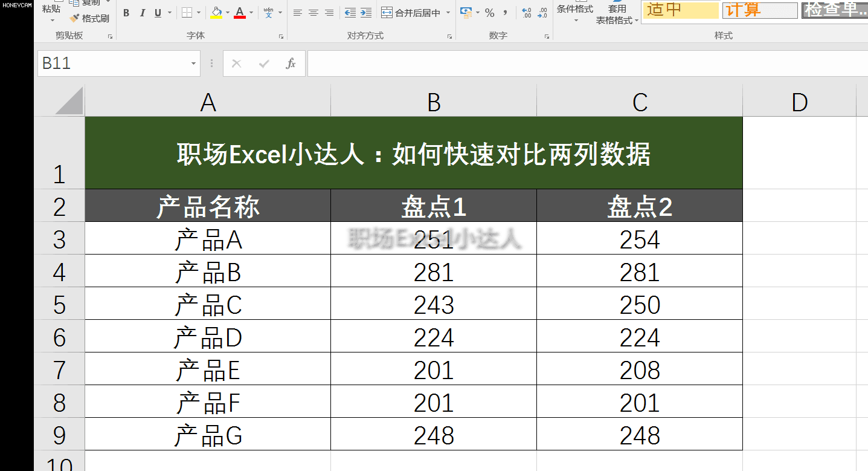Select cell containing 产品C
This screenshot has width=868, height=471.
click(x=208, y=304)
